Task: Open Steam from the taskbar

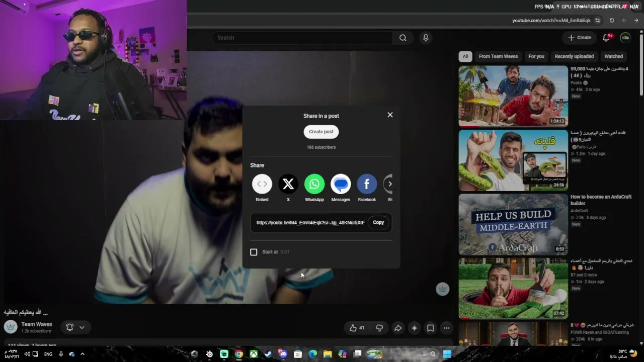Action: click(x=268, y=354)
